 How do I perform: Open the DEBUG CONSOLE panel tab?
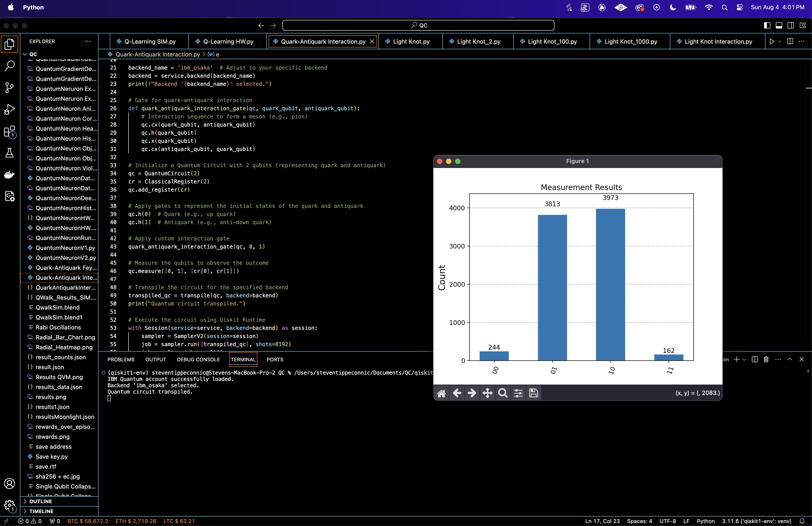click(x=198, y=359)
